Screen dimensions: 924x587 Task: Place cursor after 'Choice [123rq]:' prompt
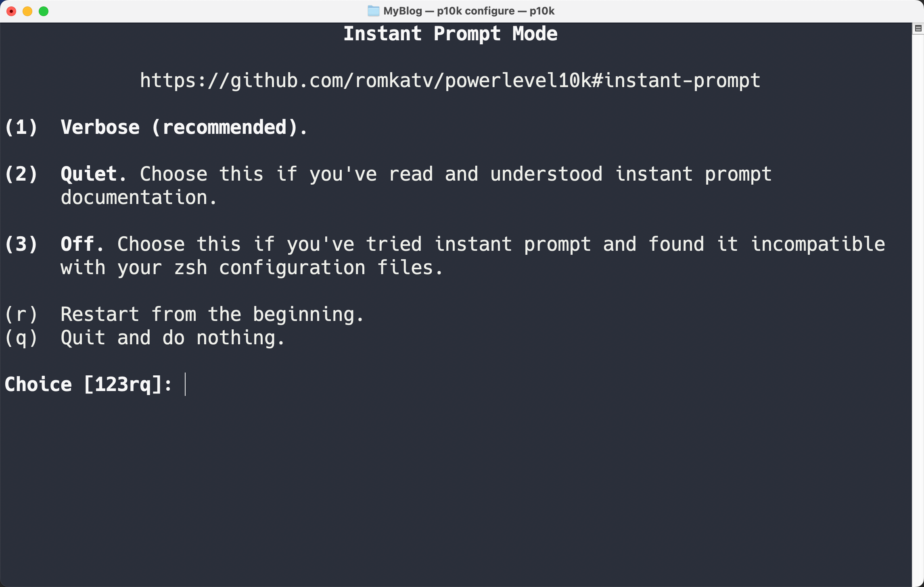(x=186, y=384)
